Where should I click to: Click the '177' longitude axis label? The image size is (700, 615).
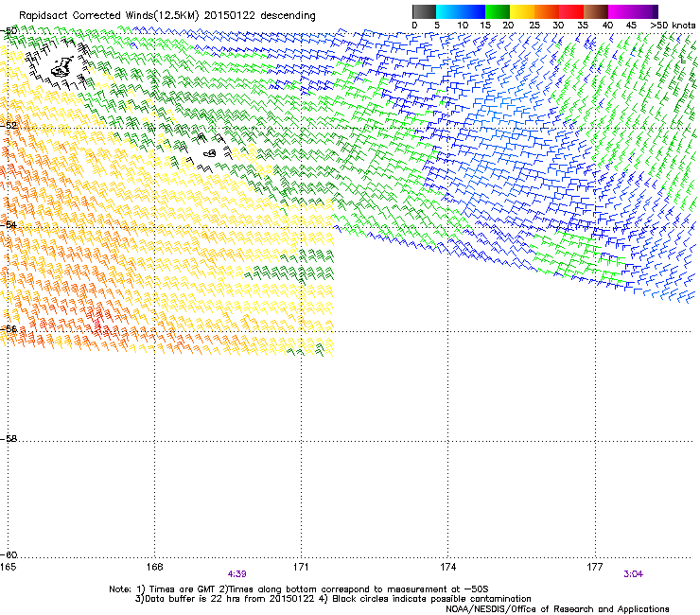[x=595, y=567]
